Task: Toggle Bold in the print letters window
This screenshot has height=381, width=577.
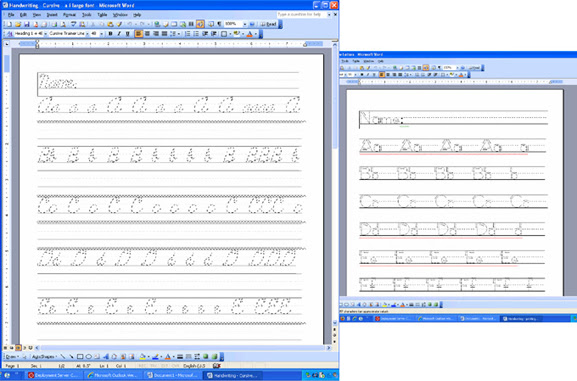Action: (362, 75)
